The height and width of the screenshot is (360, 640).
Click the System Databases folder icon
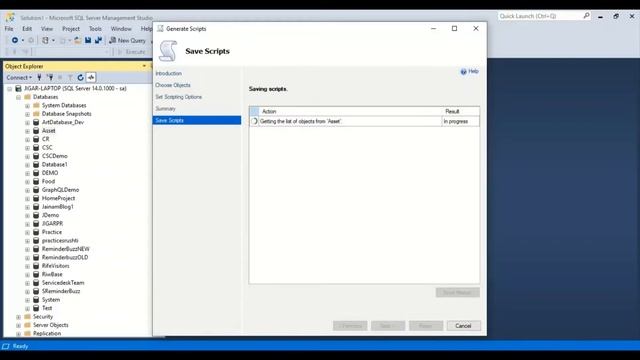(x=36, y=105)
